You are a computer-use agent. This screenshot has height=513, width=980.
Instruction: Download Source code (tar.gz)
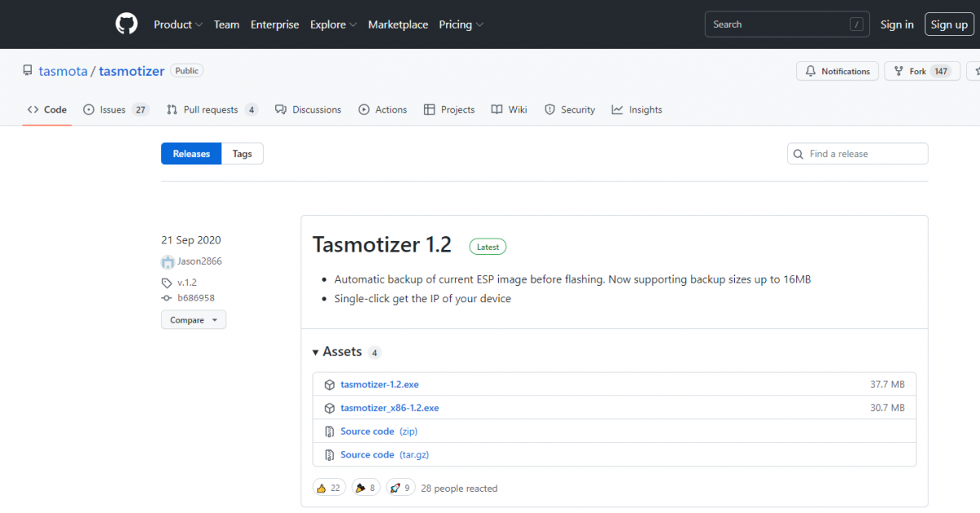point(385,455)
